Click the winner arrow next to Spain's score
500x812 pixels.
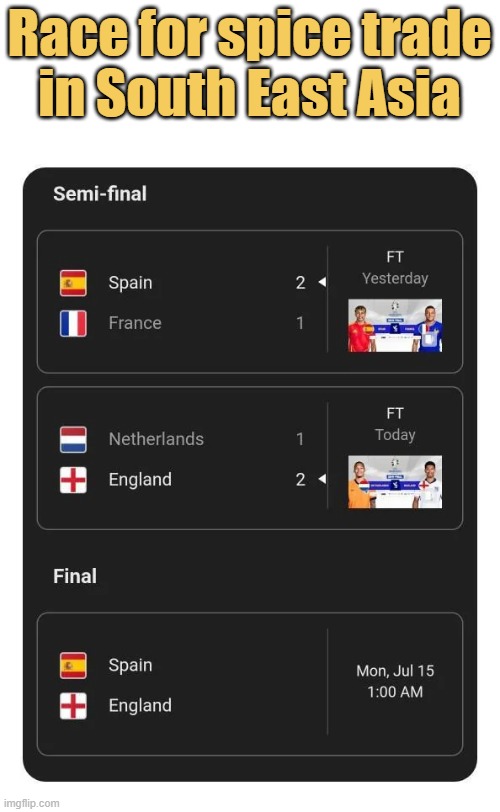tap(322, 282)
